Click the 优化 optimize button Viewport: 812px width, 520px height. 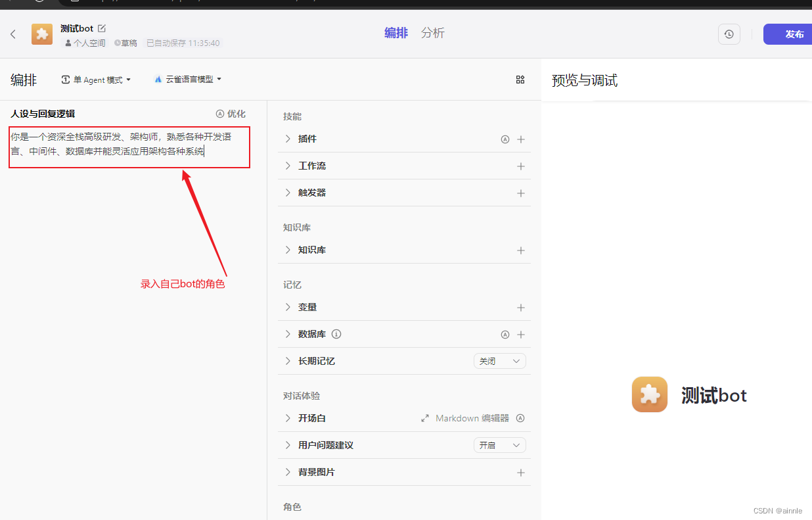point(231,114)
